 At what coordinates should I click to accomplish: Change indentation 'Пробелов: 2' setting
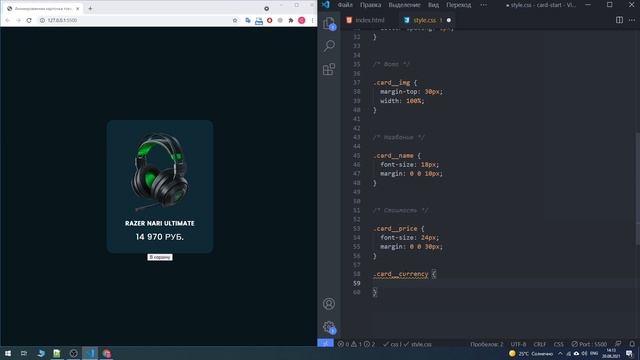click(487, 344)
